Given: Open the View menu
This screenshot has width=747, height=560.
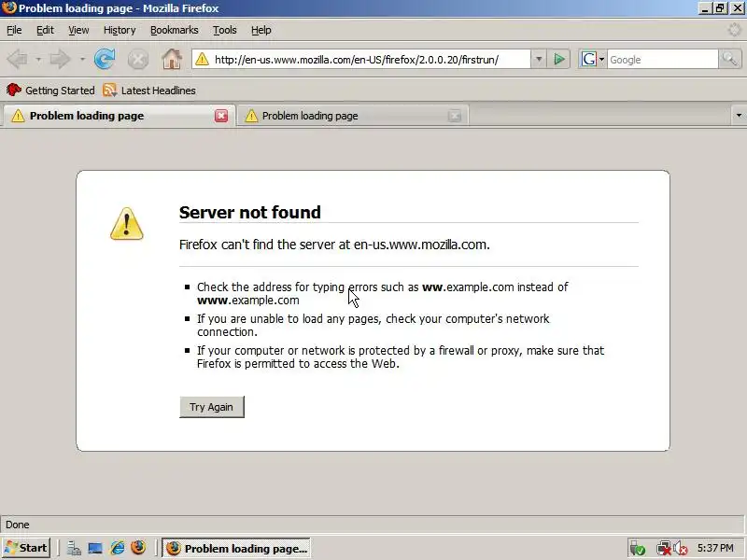Looking at the screenshot, I should (78, 30).
